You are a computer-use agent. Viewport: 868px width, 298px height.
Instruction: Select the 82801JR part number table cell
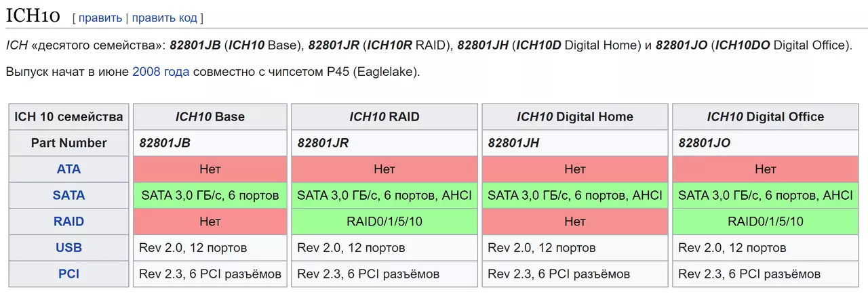point(384,143)
